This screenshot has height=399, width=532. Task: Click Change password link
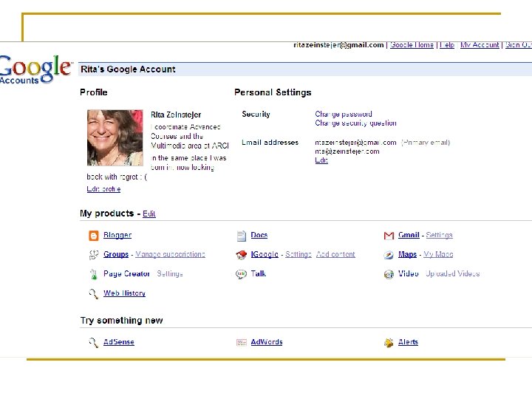coord(344,114)
